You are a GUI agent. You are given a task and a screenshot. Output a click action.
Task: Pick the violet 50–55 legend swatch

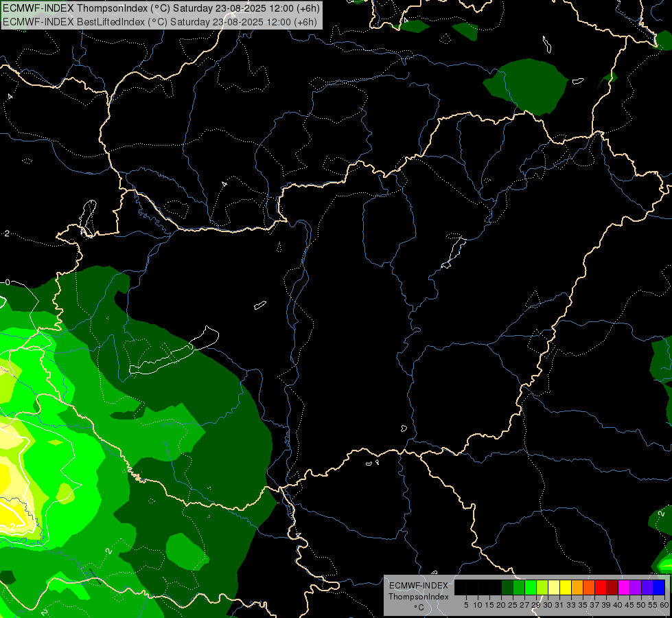coord(647,587)
